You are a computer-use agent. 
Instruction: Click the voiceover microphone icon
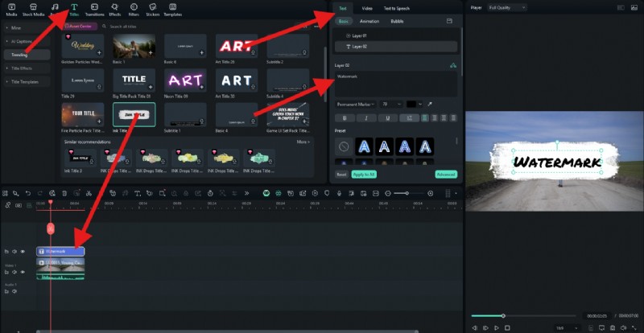[x=339, y=193]
